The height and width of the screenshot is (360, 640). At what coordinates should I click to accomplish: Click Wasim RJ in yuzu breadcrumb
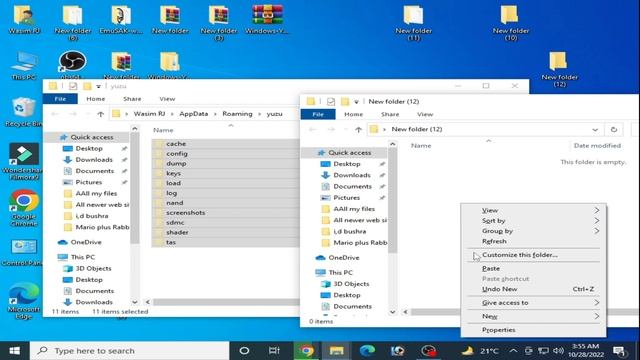click(149, 113)
